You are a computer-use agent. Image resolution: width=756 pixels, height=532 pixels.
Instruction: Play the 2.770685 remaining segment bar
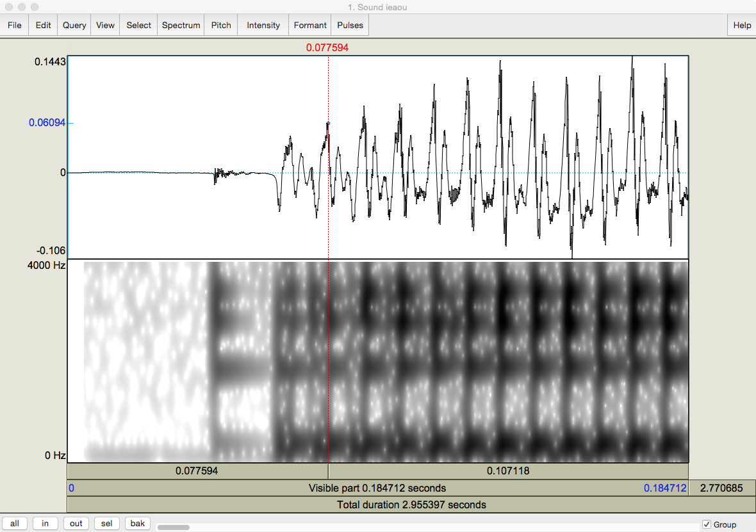722,488
